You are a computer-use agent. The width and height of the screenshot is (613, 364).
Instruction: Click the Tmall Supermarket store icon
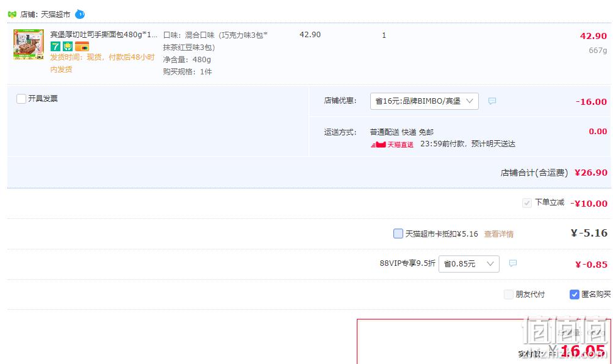(x=12, y=15)
